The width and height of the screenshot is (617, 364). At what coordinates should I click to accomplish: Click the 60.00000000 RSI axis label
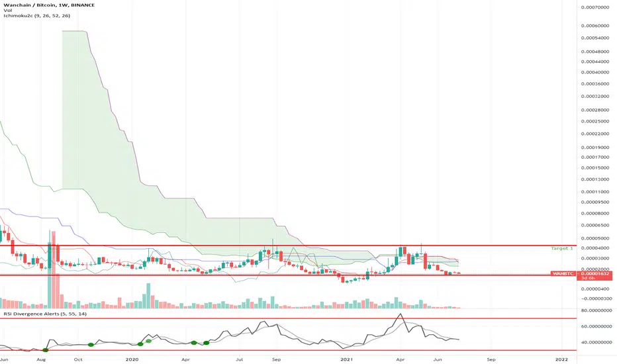pyautogui.click(x=596, y=327)
